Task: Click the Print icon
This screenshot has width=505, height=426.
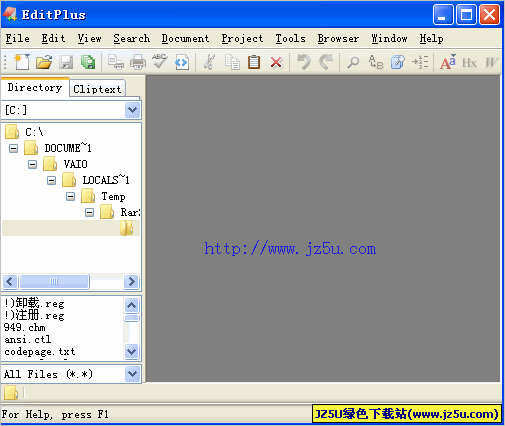Action: (138, 62)
